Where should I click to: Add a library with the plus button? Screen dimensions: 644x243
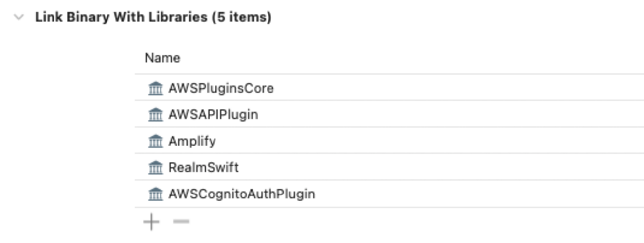151,222
